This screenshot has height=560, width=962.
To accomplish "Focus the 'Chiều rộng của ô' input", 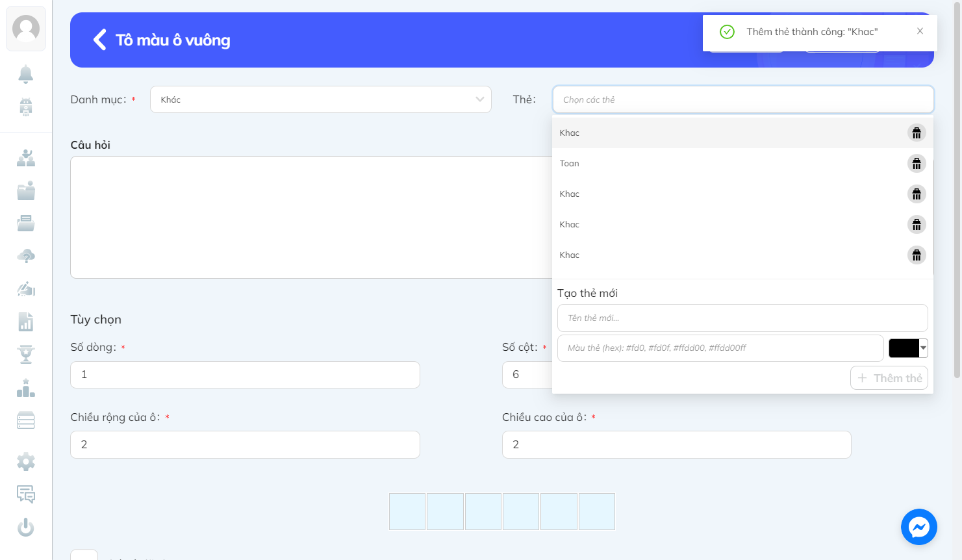I will (x=246, y=445).
